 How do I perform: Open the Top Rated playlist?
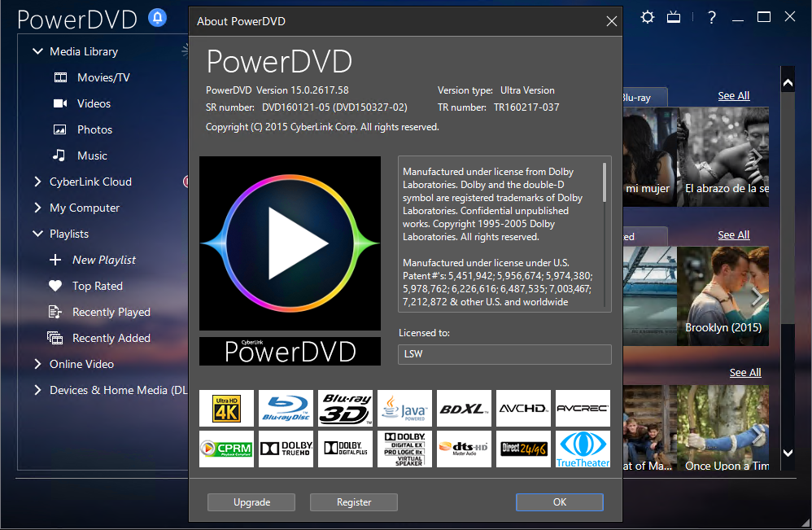[98, 286]
